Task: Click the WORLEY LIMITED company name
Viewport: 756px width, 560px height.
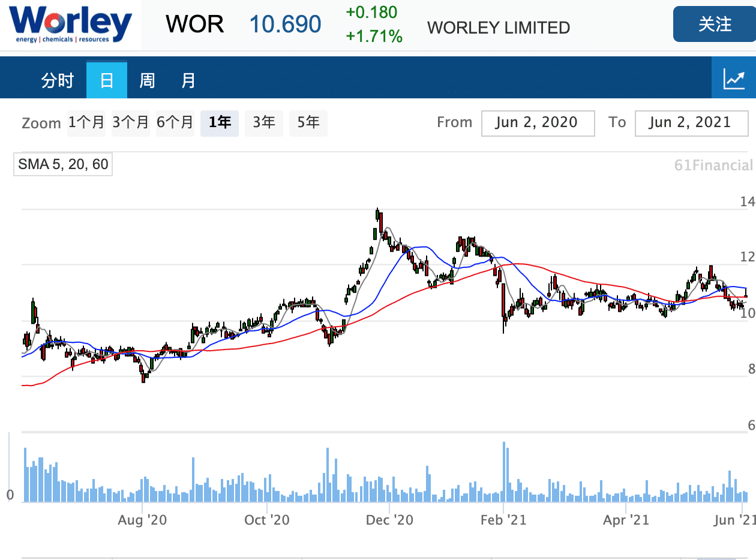Action: [499, 28]
